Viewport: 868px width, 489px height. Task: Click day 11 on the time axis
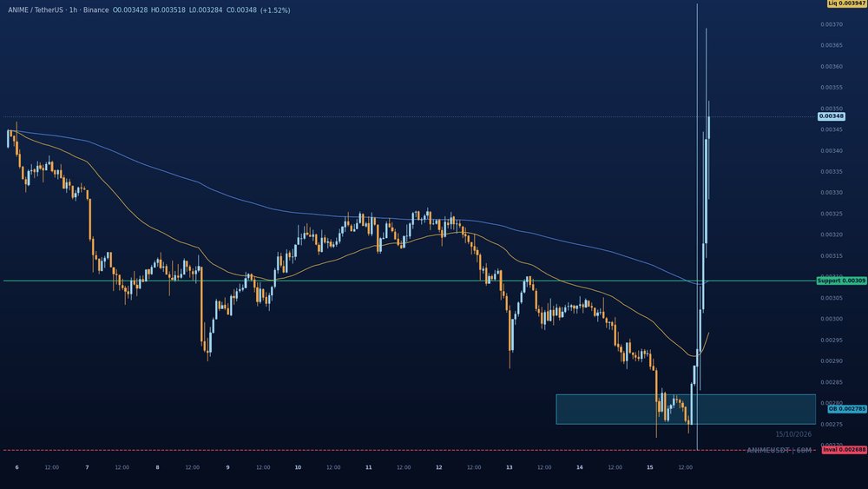[368, 467]
